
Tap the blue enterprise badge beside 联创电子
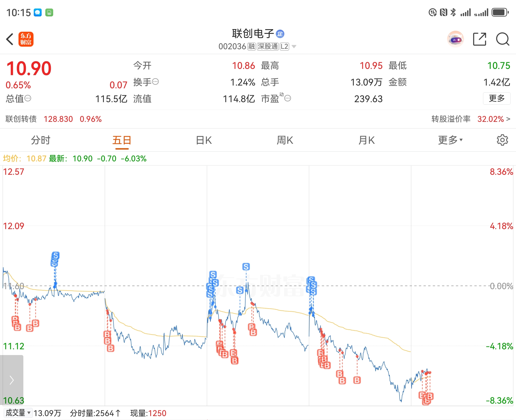point(280,34)
